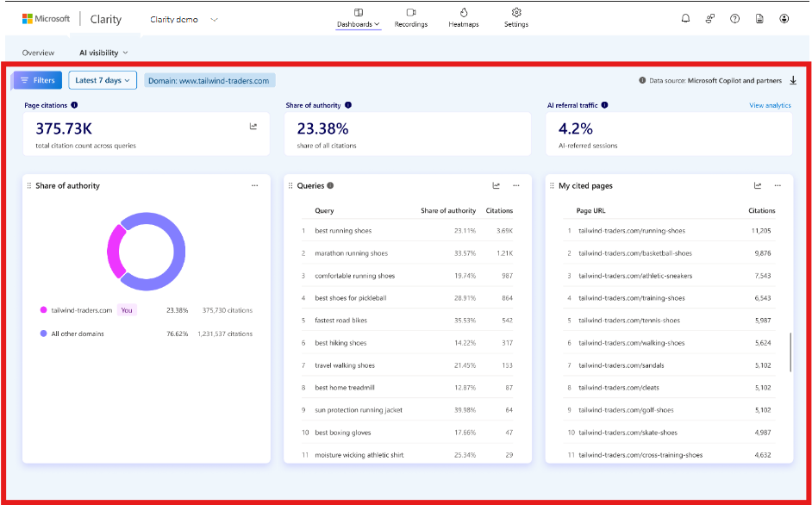The width and height of the screenshot is (812, 505).
Task: Click the Data source info icon
Action: (642, 80)
